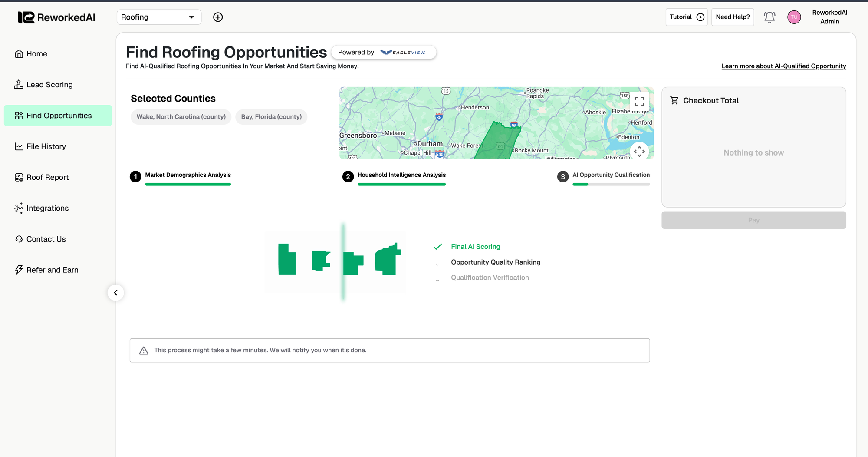Open Learn more about AI-Qualified Opportunity link
The width and height of the screenshot is (868, 457).
tap(783, 66)
